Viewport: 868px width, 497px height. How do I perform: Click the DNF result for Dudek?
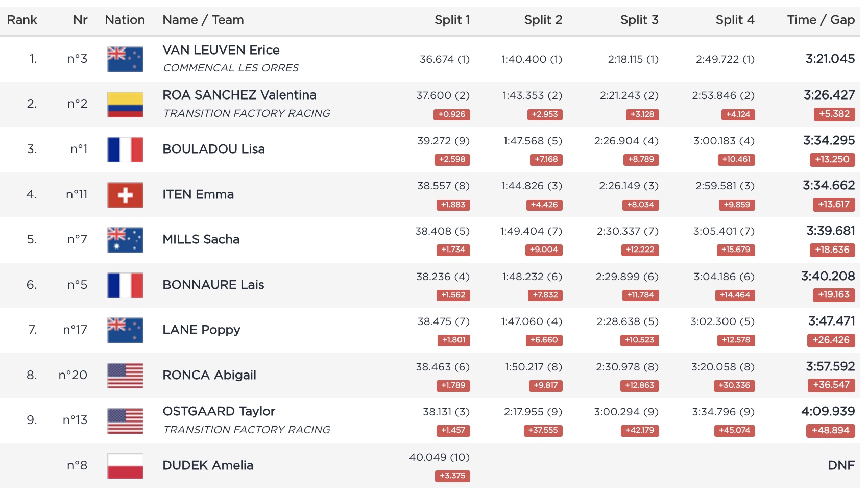(841, 465)
